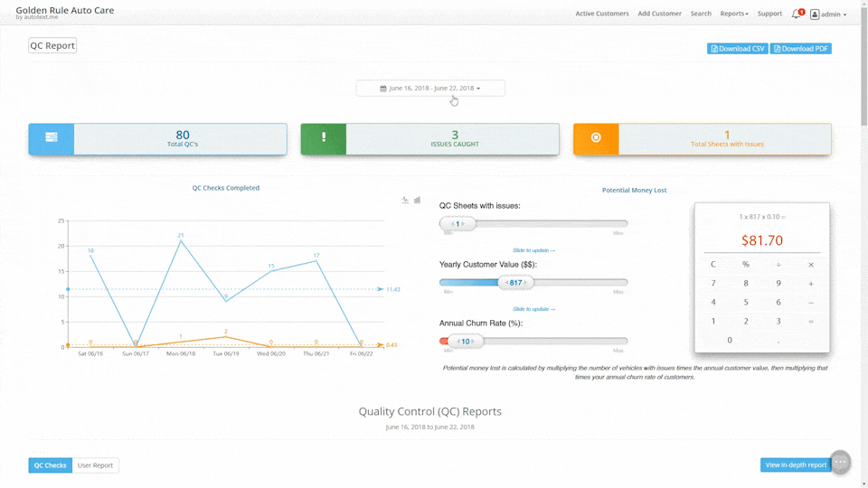Click the QC Report page title
Viewport: 868px width, 488px height.
click(x=52, y=45)
